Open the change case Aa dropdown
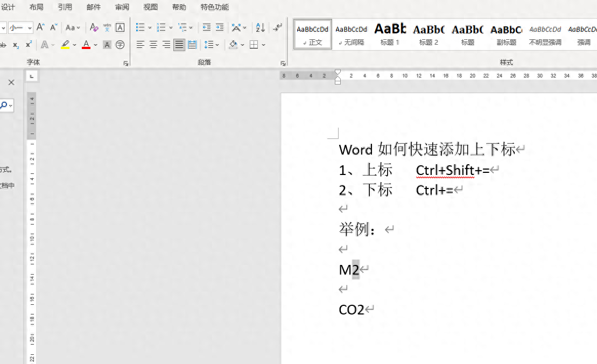The width and height of the screenshot is (597, 364). (x=73, y=27)
